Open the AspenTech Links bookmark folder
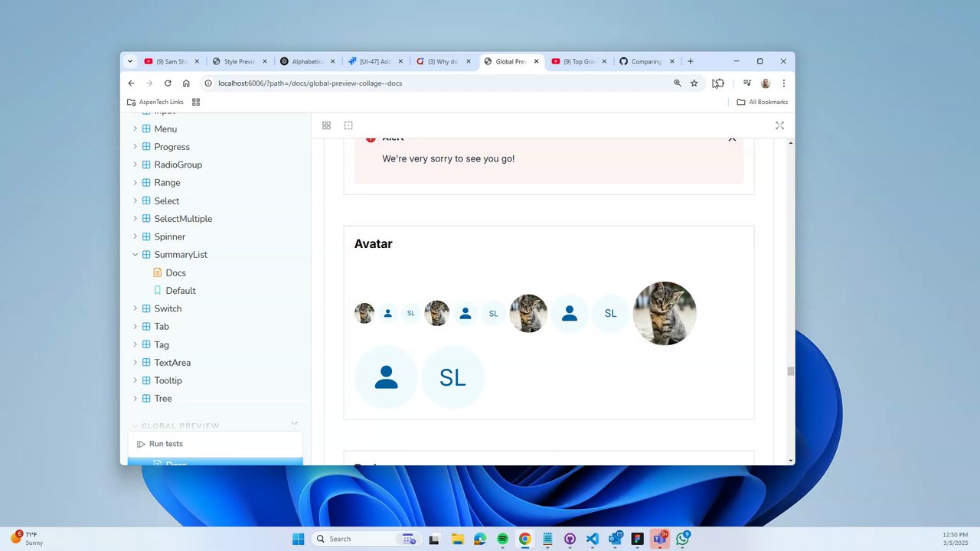980x551 pixels. pos(155,102)
